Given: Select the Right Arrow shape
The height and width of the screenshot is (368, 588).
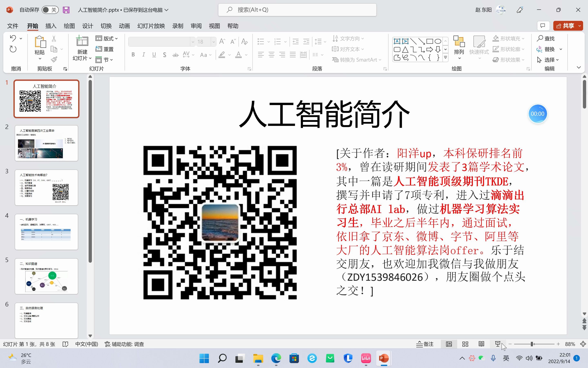Looking at the screenshot, I should 430,50.
